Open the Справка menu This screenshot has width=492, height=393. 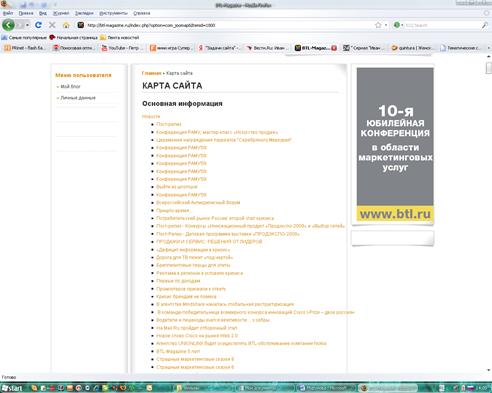click(142, 13)
